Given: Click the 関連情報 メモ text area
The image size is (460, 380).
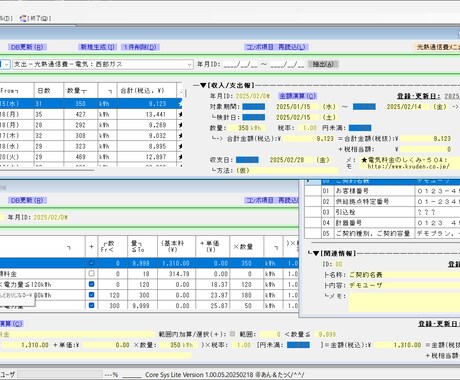Looking at the screenshot, I should [404, 303].
